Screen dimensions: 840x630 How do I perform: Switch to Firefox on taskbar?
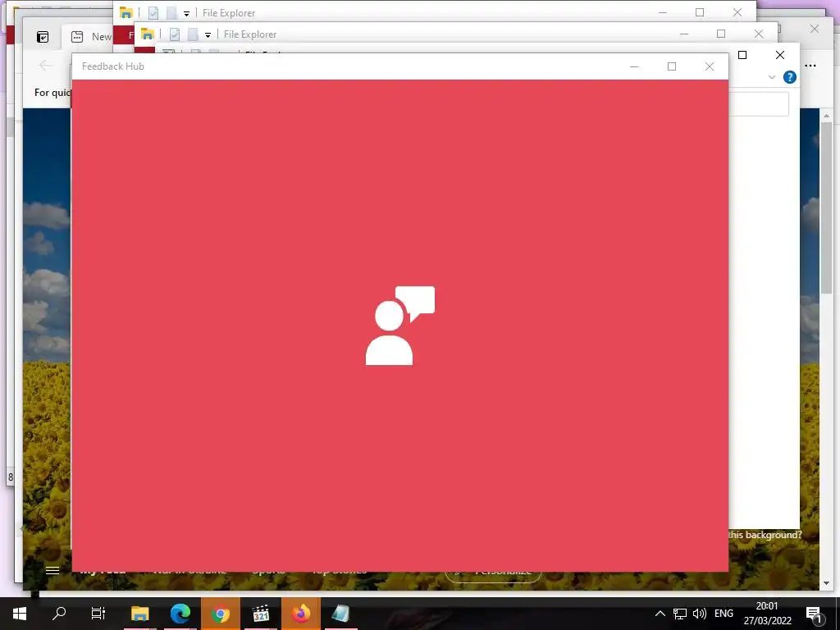[300, 614]
